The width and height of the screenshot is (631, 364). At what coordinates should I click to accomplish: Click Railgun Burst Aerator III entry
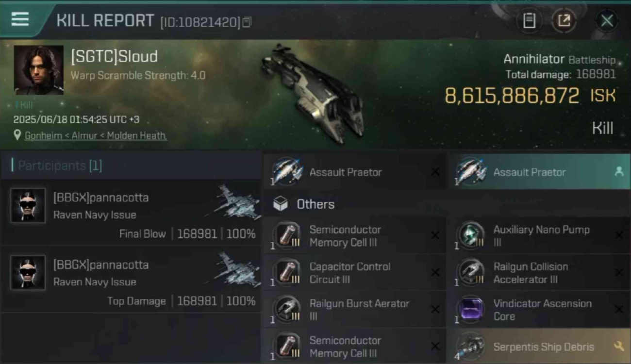point(353,309)
